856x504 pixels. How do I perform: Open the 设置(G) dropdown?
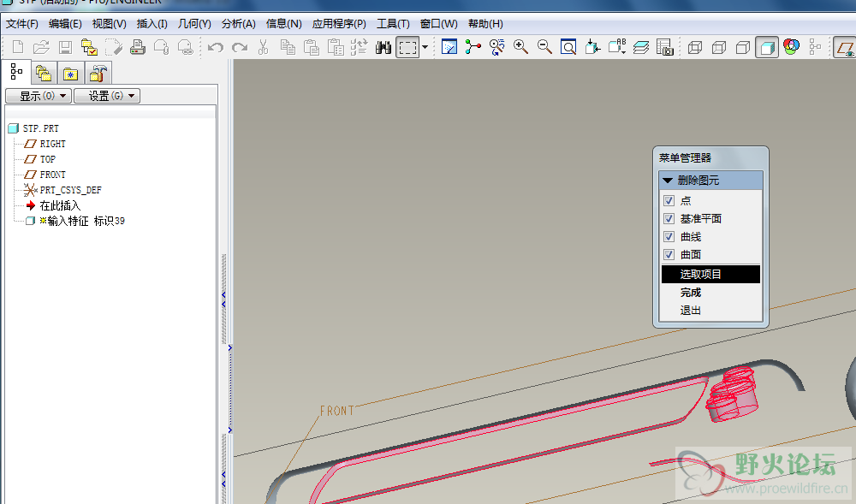tap(107, 96)
